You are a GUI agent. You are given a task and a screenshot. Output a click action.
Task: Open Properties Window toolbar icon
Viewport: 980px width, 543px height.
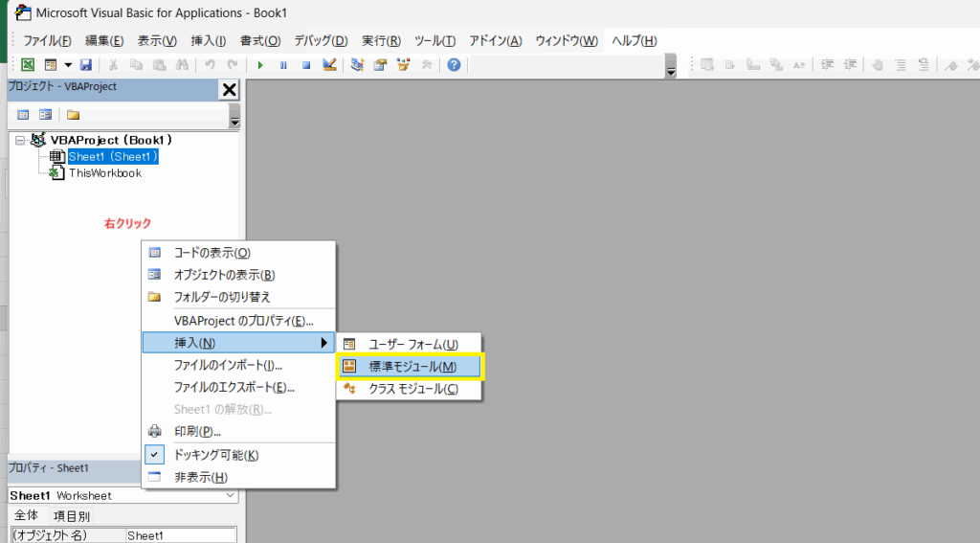coord(380,64)
